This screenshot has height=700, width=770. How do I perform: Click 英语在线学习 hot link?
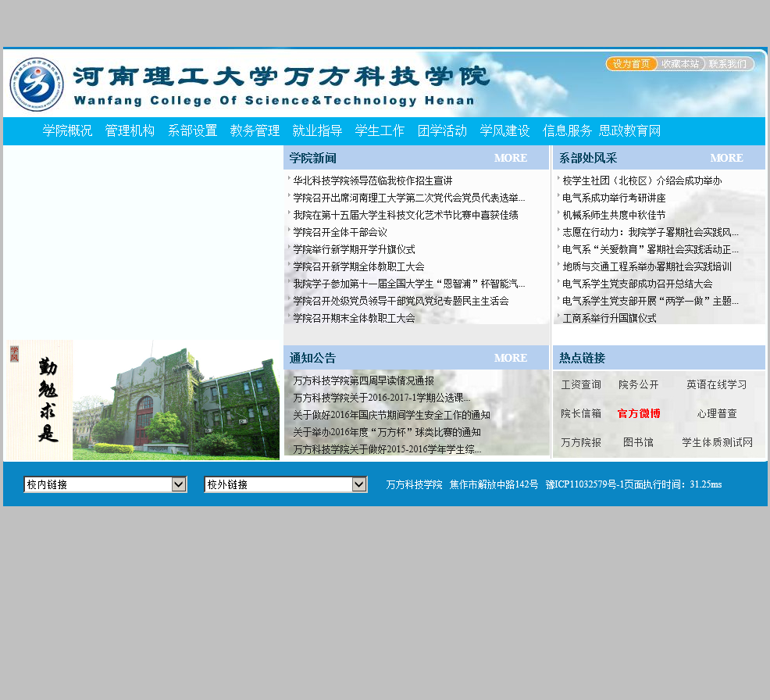716,384
